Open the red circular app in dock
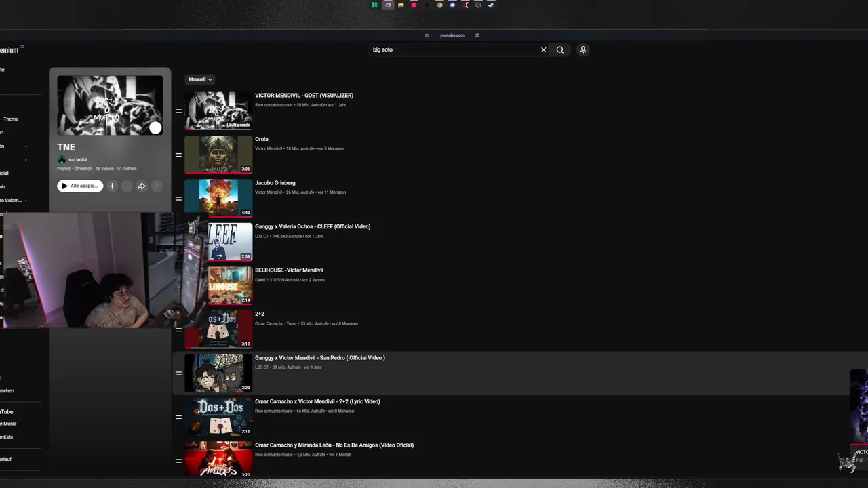This screenshot has width=868, height=488. point(414,5)
